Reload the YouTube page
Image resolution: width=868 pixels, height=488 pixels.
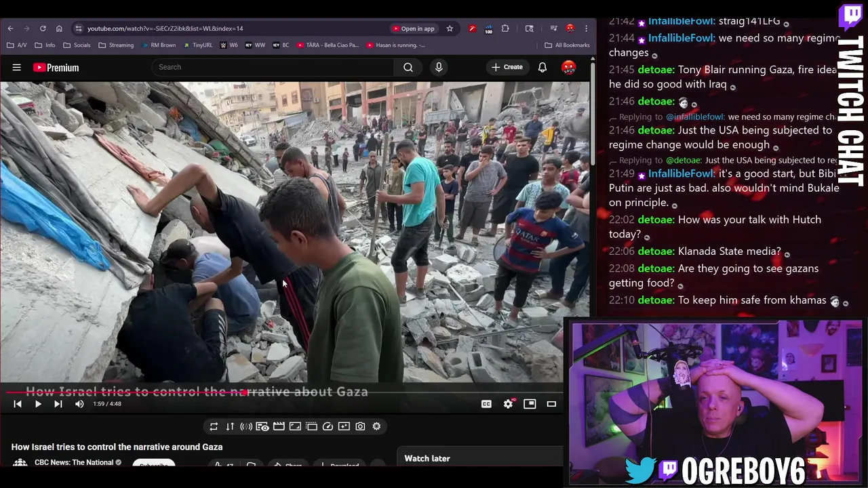click(43, 28)
